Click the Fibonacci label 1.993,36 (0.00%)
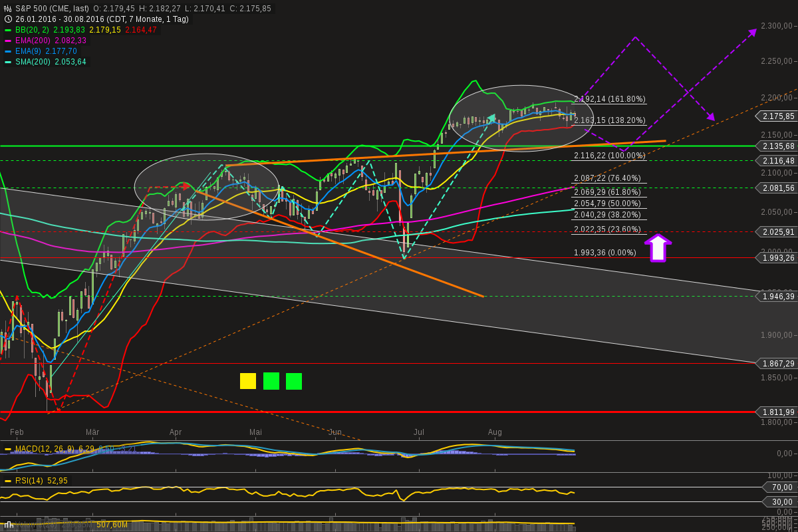This screenshot has height=532, width=798. (x=605, y=253)
